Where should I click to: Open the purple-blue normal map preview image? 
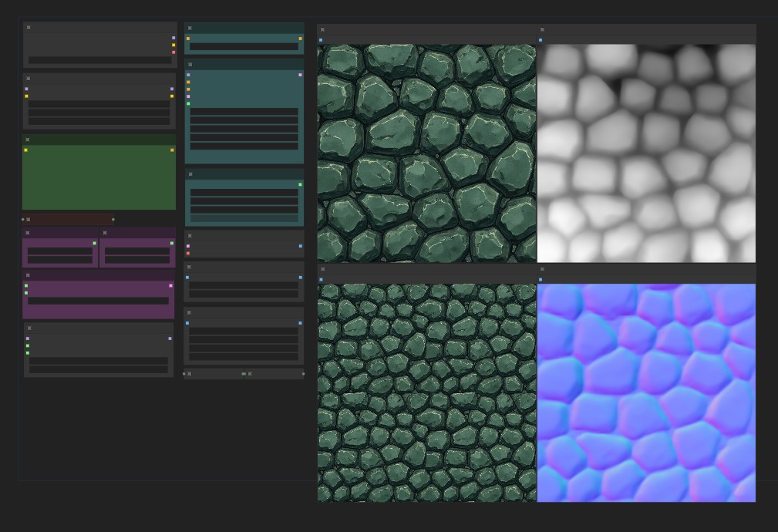[646, 392]
